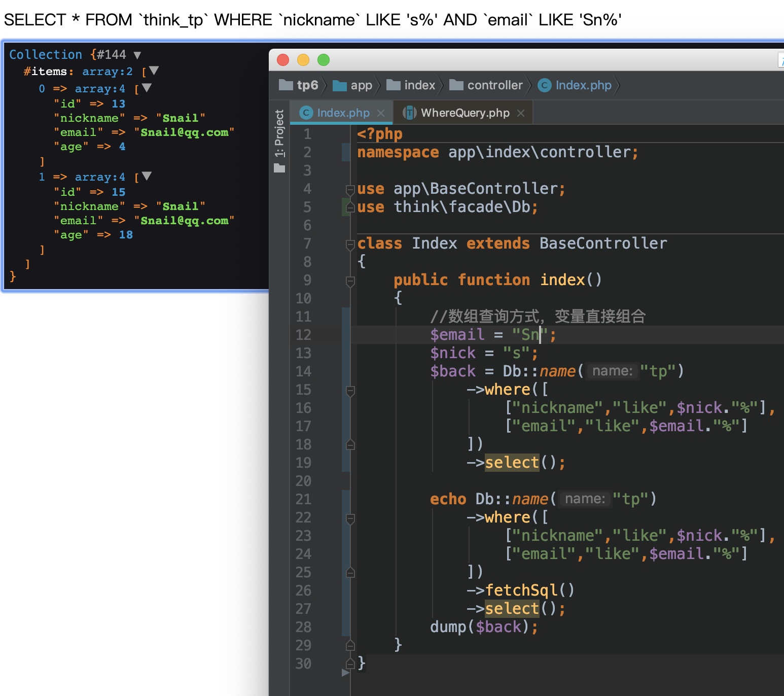Click the tp6 breadcrumb folder
The image size is (784, 696).
[x=299, y=85]
